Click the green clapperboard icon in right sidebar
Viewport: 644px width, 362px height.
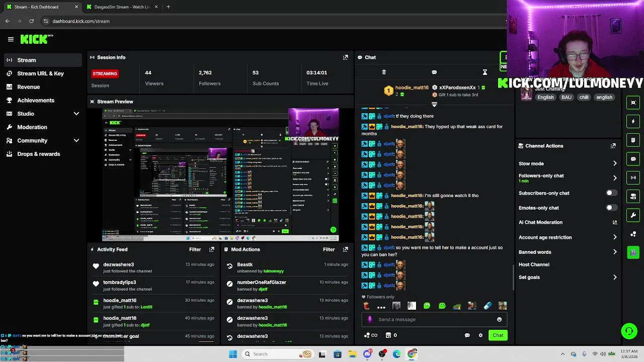click(633, 252)
